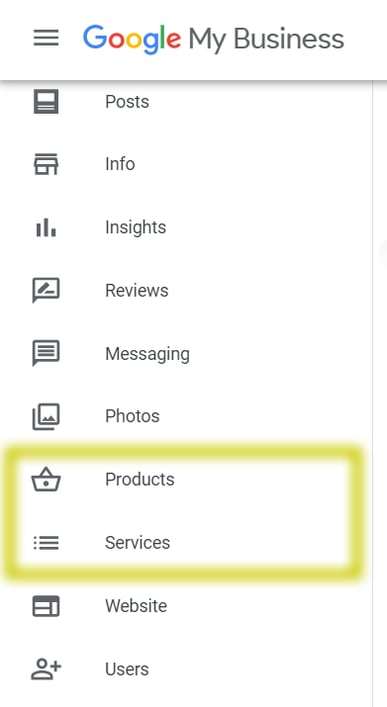Open the Posts menu item
Image resolution: width=387 pixels, height=707 pixels.
(x=127, y=101)
